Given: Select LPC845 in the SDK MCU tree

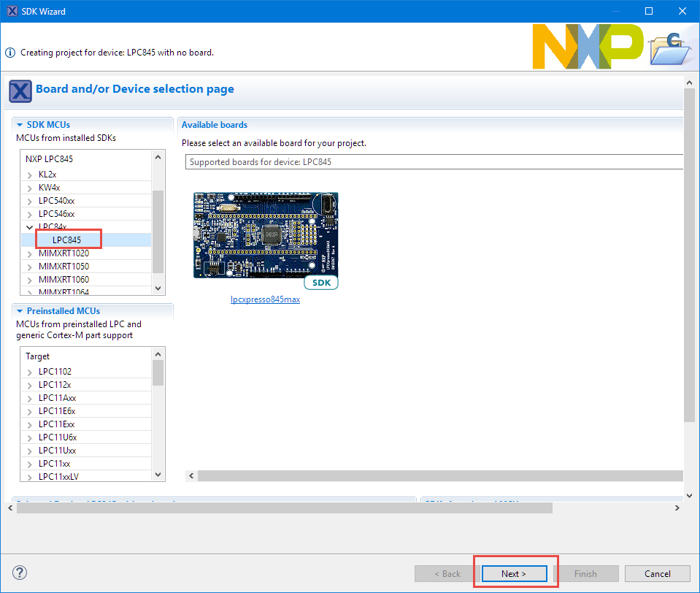Looking at the screenshot, I should coord(66,240).
